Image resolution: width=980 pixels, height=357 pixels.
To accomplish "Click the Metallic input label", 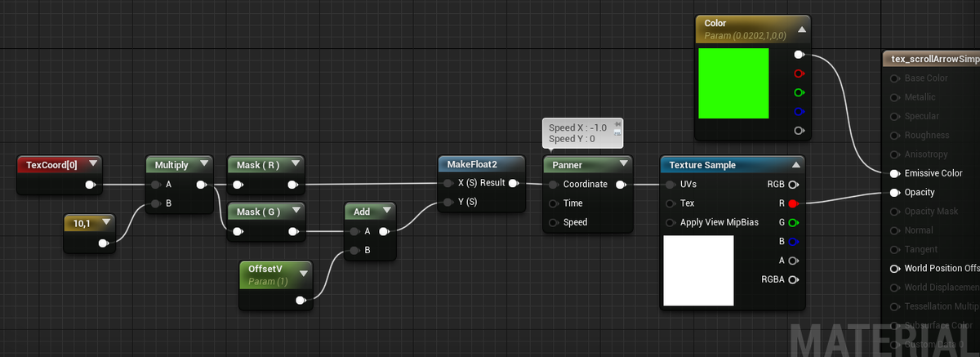I will [920, 97].
